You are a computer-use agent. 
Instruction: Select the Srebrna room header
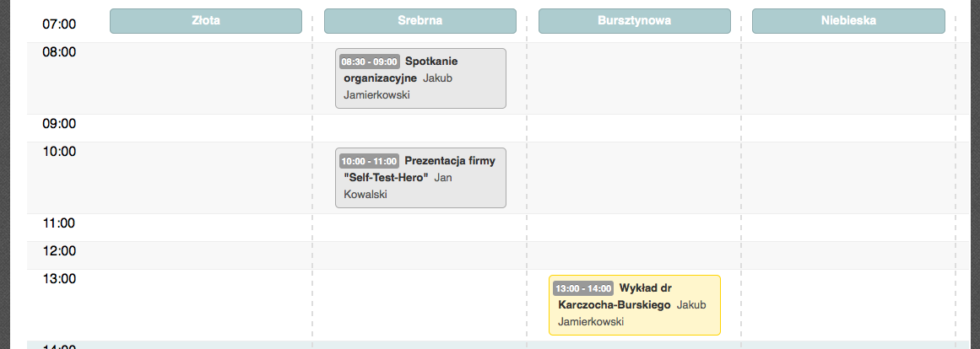(x=420, y=20)
